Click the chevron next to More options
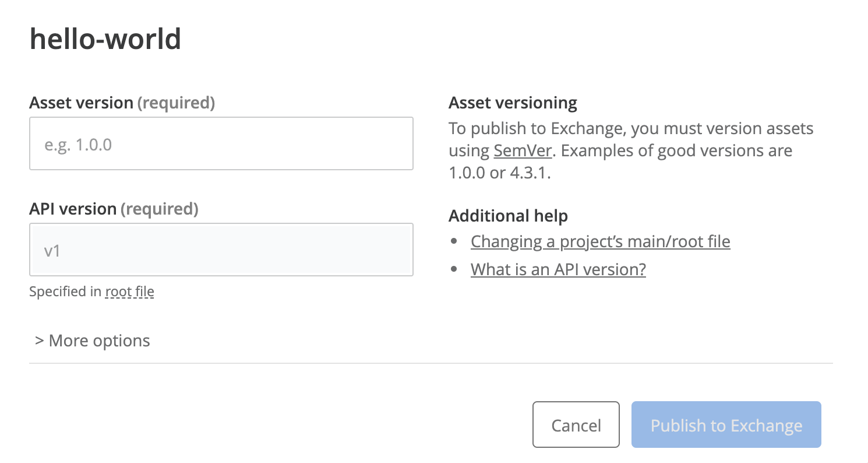The height and width of the screenshot is (463, 868). pyautogui.click(x=38, y=340)
